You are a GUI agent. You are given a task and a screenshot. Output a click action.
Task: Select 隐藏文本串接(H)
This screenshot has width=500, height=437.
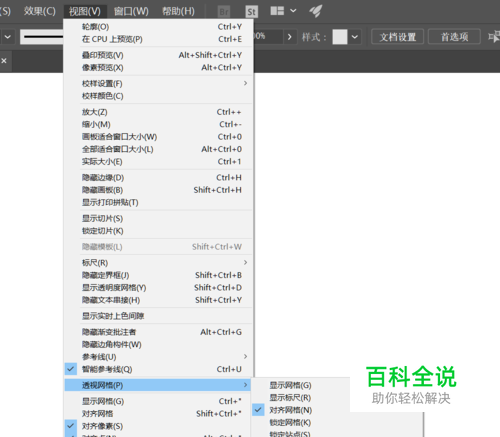(x=158, y=300)
